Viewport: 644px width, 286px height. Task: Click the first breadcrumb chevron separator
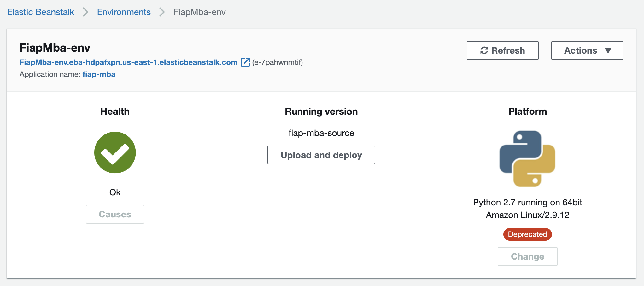(x=85, y=12)
